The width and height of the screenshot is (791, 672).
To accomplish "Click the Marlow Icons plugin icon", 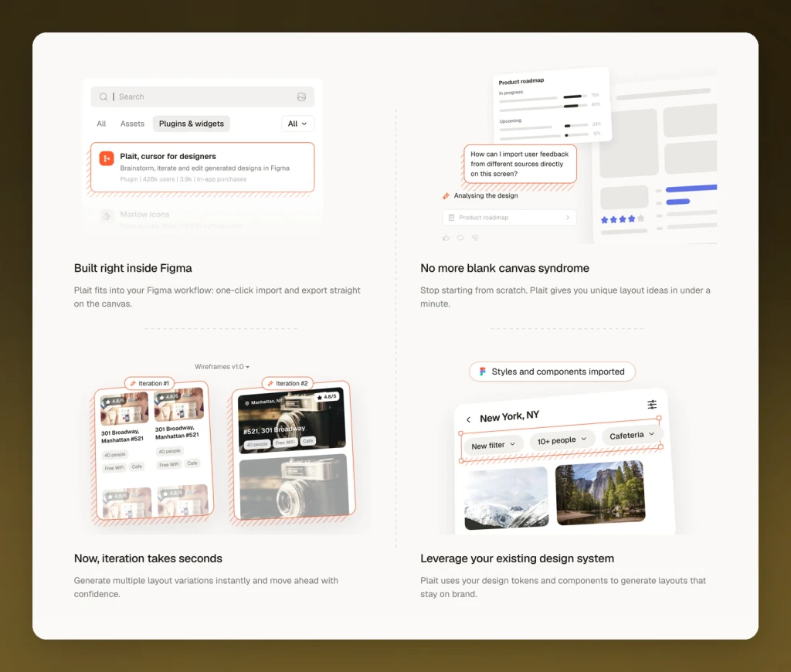I will coord(107,217).
